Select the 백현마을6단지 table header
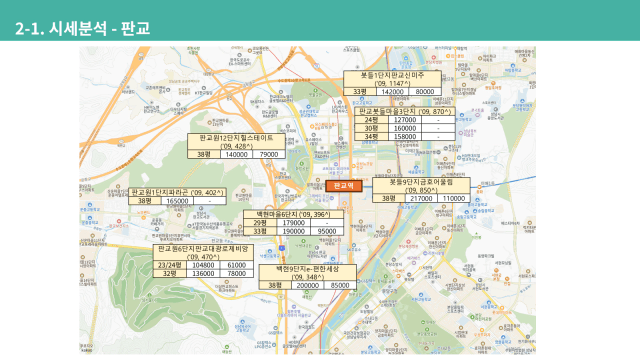Viewport: 640px width, 360px height. 293,214
